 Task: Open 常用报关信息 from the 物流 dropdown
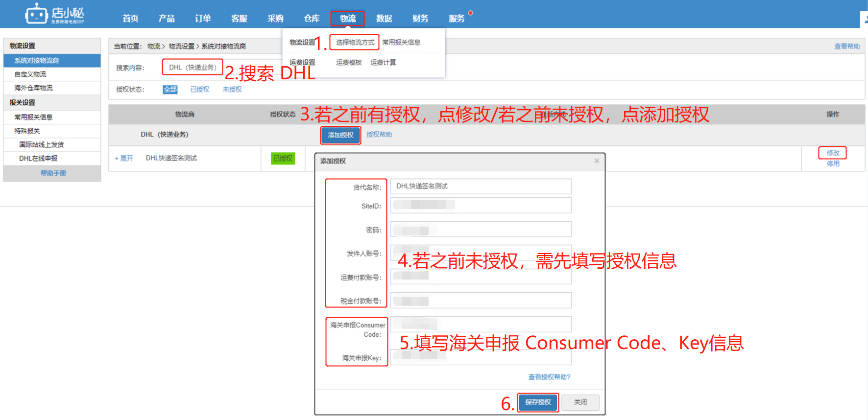pyautogui.click(x=401, y=42)
